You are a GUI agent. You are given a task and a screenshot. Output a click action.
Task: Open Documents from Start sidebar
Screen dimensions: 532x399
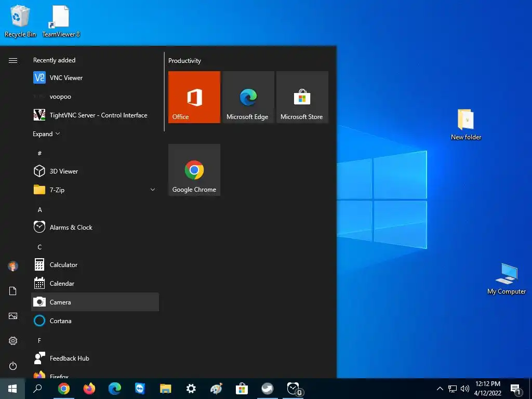click(x=13, y=291)
